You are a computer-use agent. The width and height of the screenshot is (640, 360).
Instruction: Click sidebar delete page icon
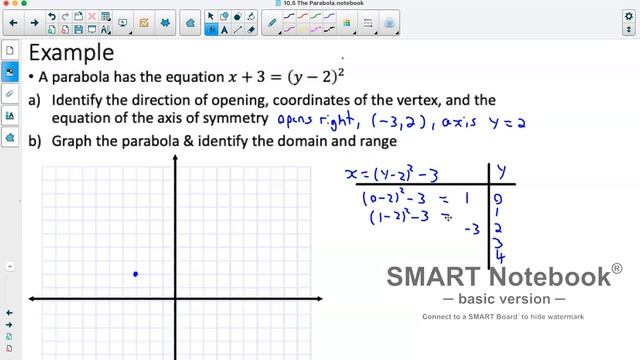click(x=9, y=349)
